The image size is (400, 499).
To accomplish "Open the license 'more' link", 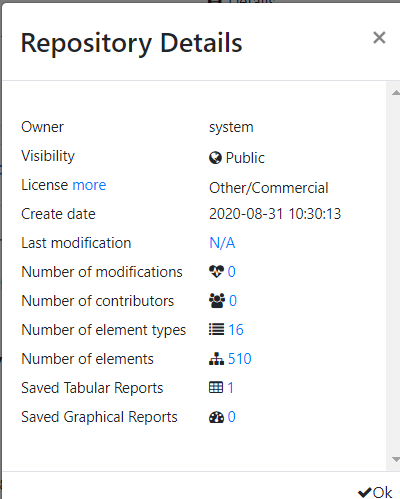I will pyautogui.click(x=89, y=185).
